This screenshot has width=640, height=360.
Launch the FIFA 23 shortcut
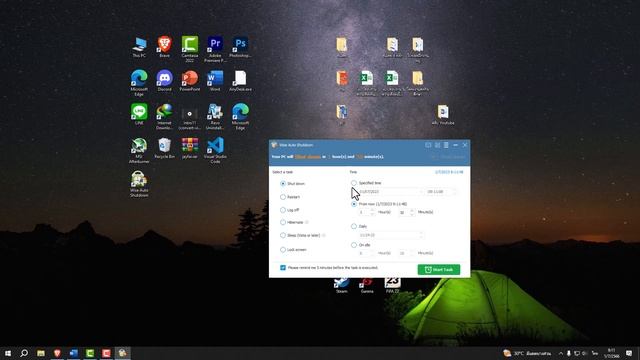point(392,285)
